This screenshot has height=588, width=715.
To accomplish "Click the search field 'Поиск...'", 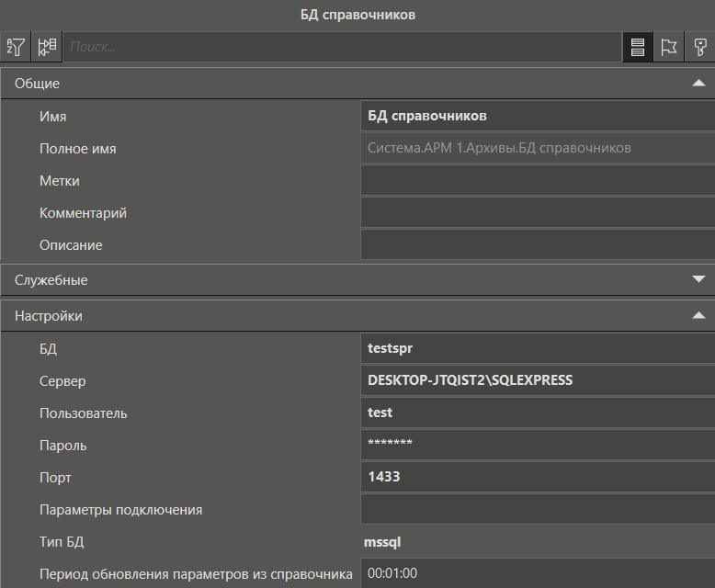I will point(340,47).
